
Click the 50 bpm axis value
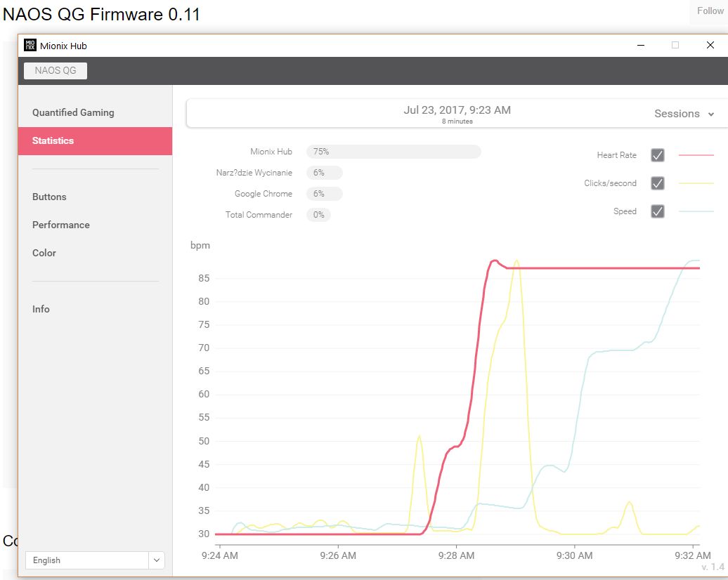point(204,441)
